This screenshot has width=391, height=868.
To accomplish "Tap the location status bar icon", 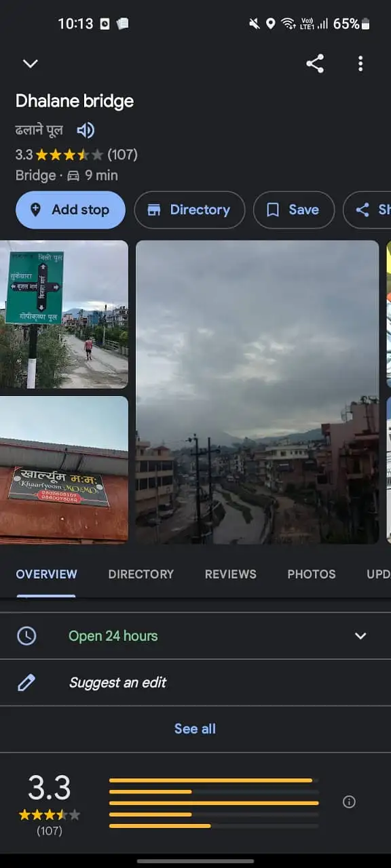I will click(x=270, y=24).
